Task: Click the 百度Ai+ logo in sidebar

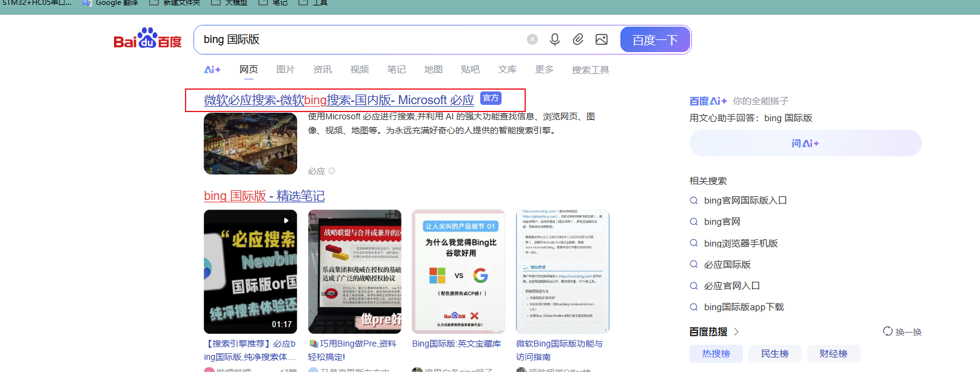Action: coord(708,101)
